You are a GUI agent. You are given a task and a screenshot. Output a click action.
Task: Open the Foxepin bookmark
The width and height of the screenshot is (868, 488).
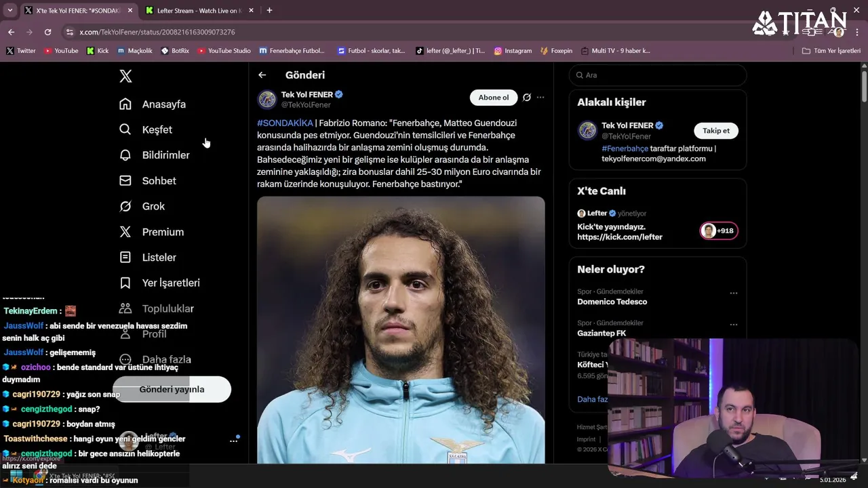click(556, 51)
